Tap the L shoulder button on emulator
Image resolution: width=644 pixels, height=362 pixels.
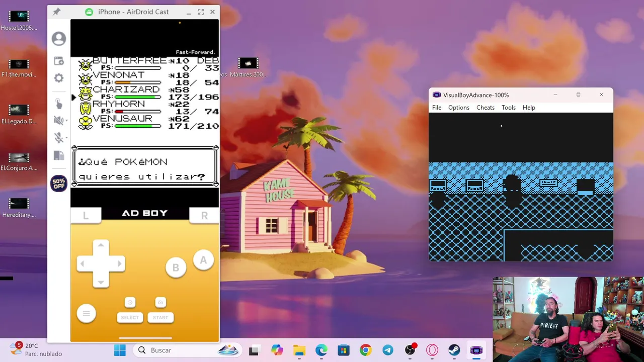tap(86, 215)
